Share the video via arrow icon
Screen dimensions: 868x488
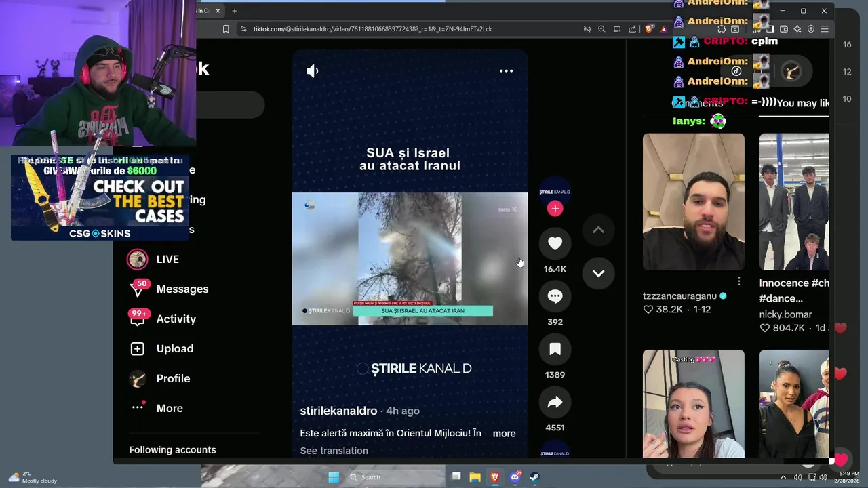tap(555, 402)
